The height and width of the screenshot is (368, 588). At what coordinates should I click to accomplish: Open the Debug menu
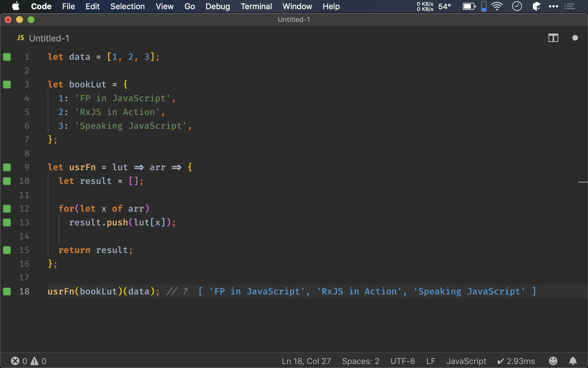[218, 6]
